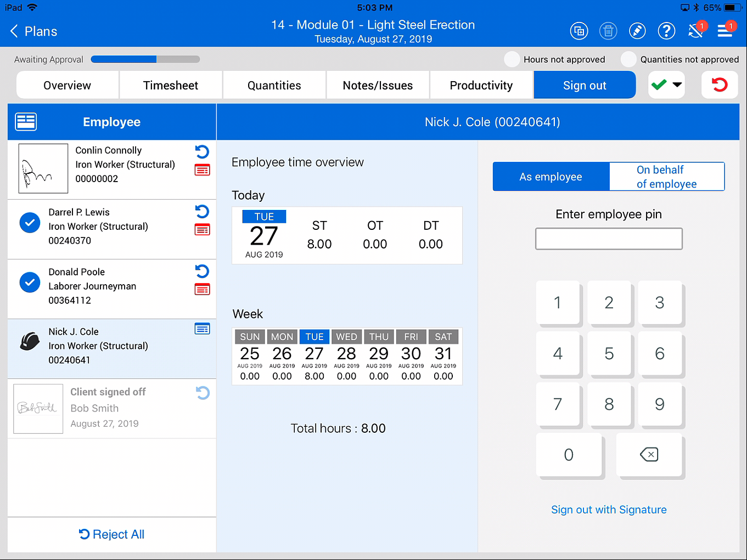Tap keypad digit 4
This screenshot has width=747, height=560.
click(x=558, y=354)
